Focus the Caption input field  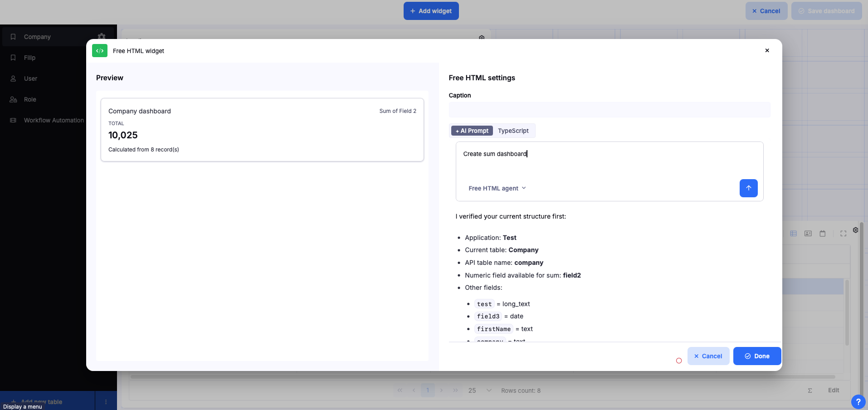[609, 110]
